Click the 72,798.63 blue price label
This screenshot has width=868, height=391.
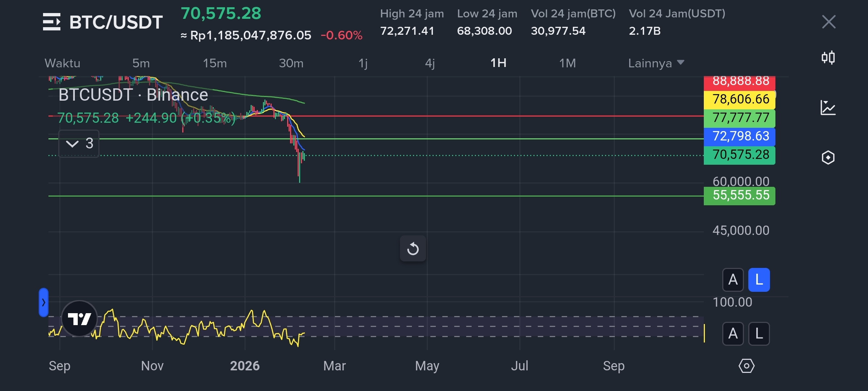(x=740, y=136)
